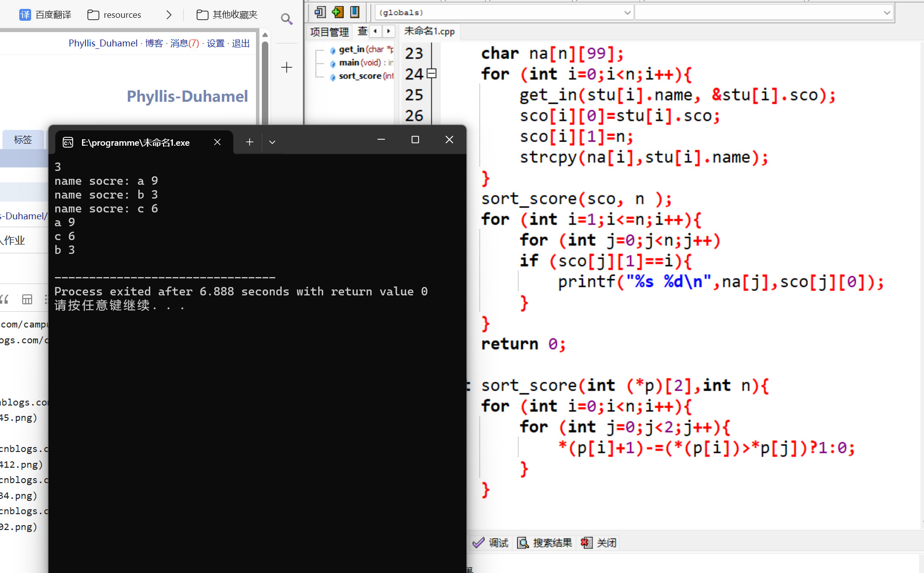Click the Phyllis-Duhamel blog title
The width and height of the screenshot is (924, 573).
point(187,96)
